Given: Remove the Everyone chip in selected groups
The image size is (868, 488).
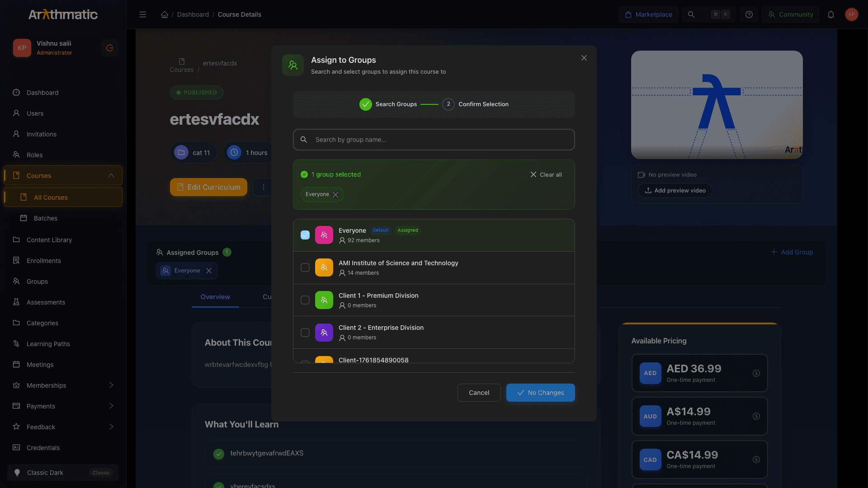Looking at the screenshot, I should point(335,195).
